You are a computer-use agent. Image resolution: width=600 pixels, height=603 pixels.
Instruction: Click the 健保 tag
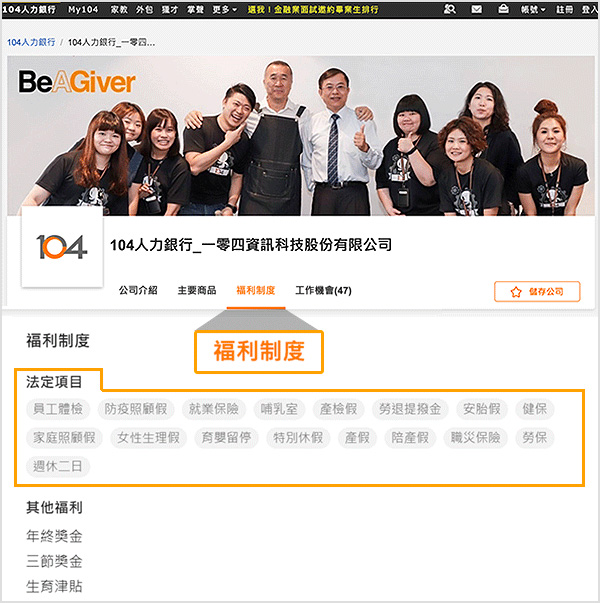tap(535, 409)
